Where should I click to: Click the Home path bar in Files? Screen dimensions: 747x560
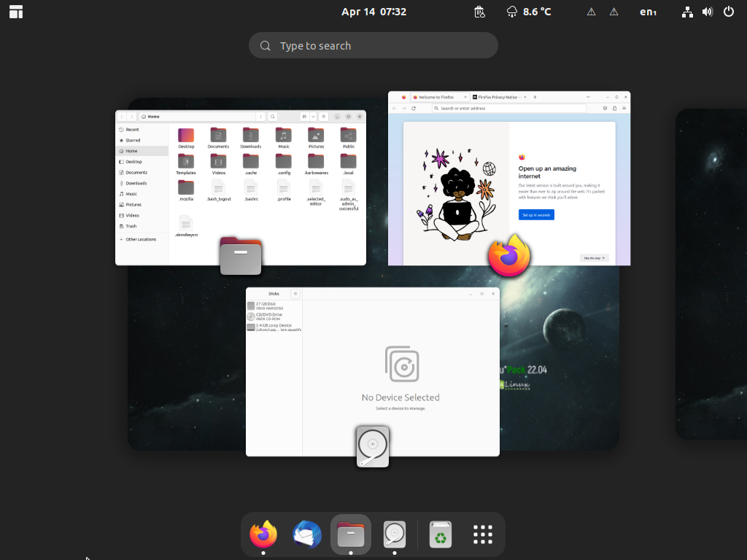197,117
